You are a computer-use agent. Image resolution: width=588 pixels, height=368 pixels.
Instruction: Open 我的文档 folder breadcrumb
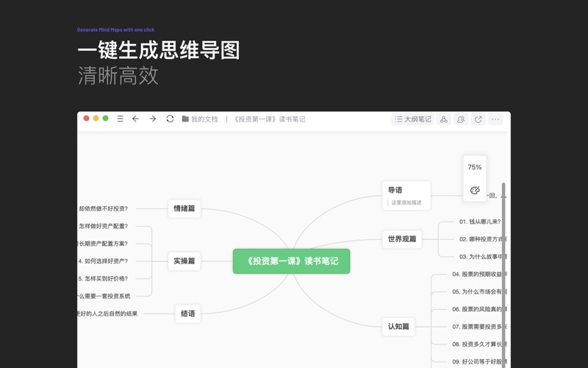click(x=200, y=119)
